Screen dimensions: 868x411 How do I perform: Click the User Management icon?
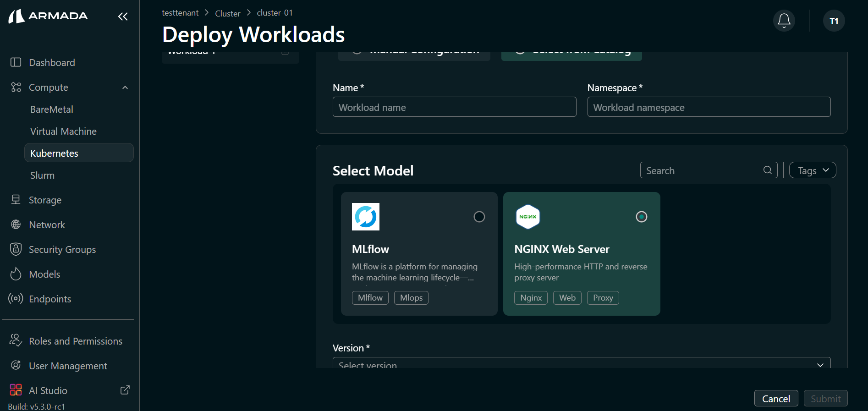point(16,366)
